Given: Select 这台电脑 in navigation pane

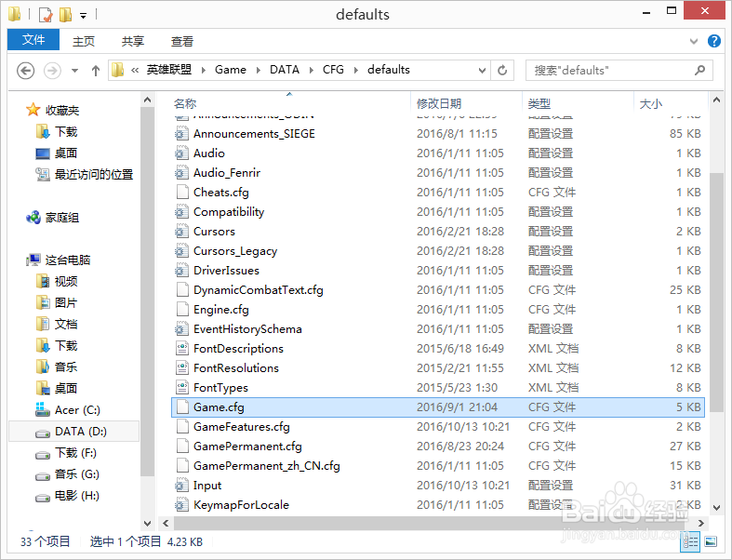Looking at the screenshot, I should tap(68, 260).
